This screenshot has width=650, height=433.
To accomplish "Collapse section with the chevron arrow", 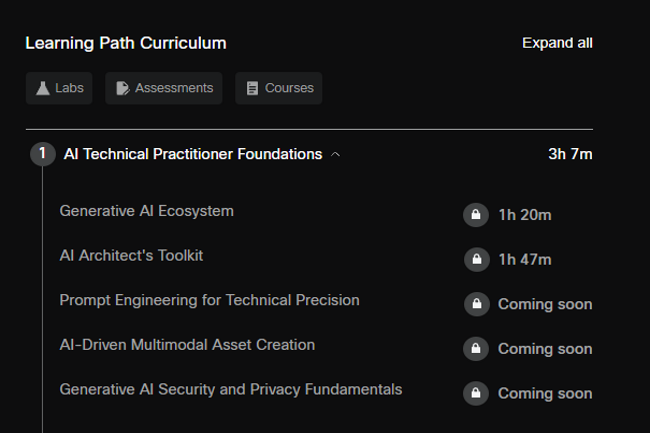I will coord(335,155).
